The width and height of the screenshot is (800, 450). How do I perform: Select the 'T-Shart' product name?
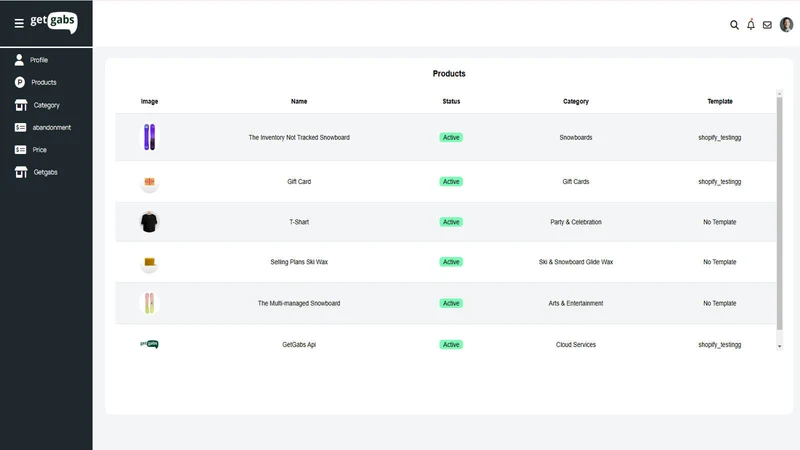pos(299,222)
